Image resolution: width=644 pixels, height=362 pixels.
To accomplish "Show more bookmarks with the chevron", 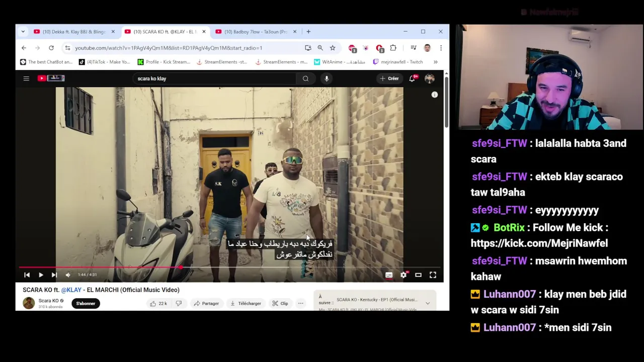I will pos(435,62).
